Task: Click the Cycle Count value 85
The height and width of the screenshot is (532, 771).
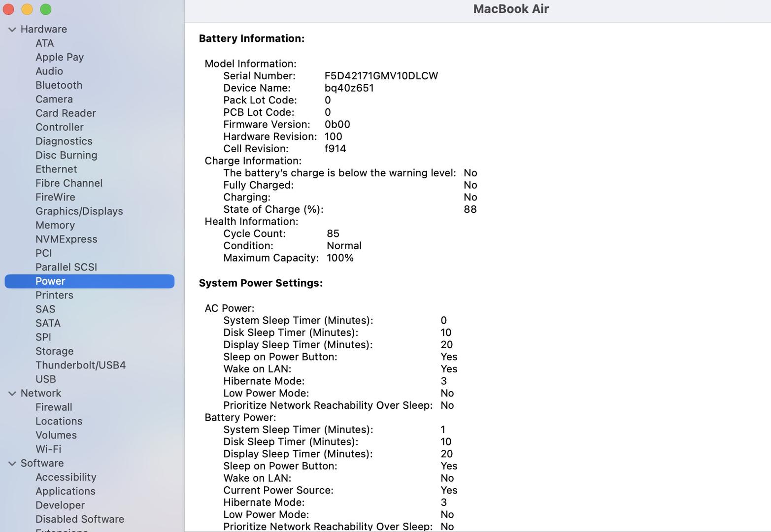Action: point(333,233)
